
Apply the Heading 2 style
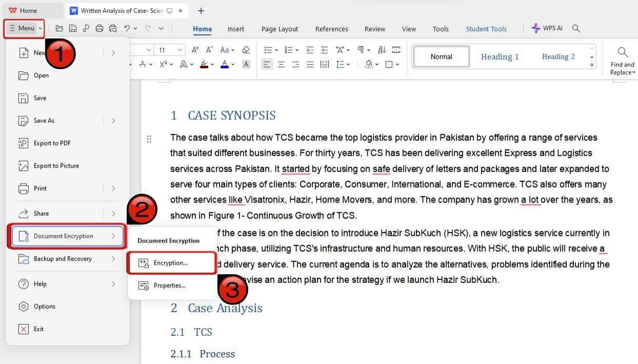(x=558, y=56)
